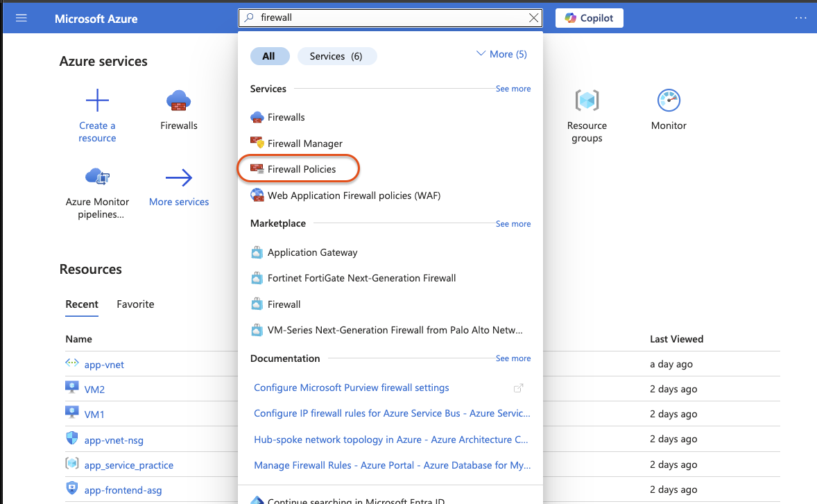Focus the search field containing firewall
The width and height of the screenshot is (817, 504).
(390, 18)
